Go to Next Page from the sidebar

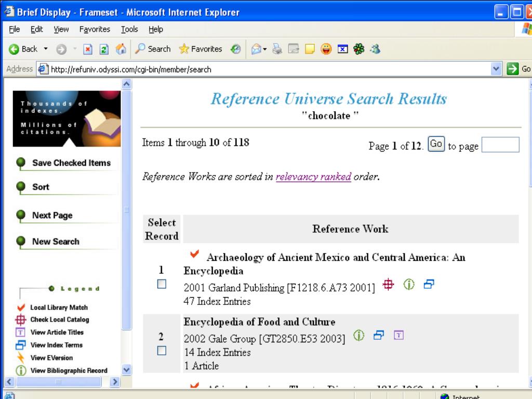[52, 216]
